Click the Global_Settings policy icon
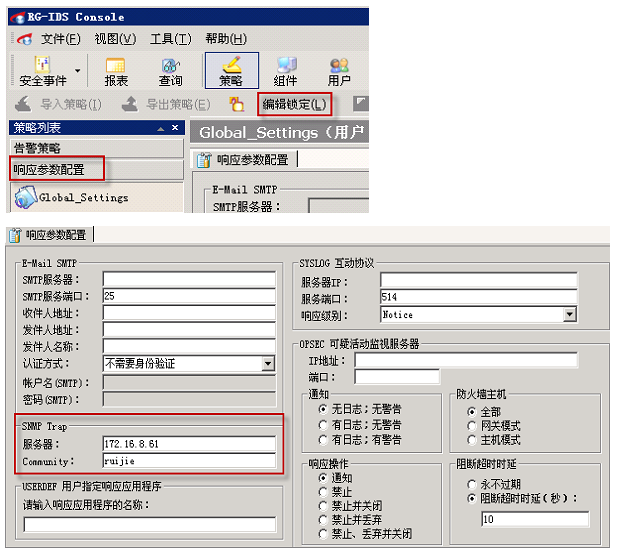 pos(25,197)
